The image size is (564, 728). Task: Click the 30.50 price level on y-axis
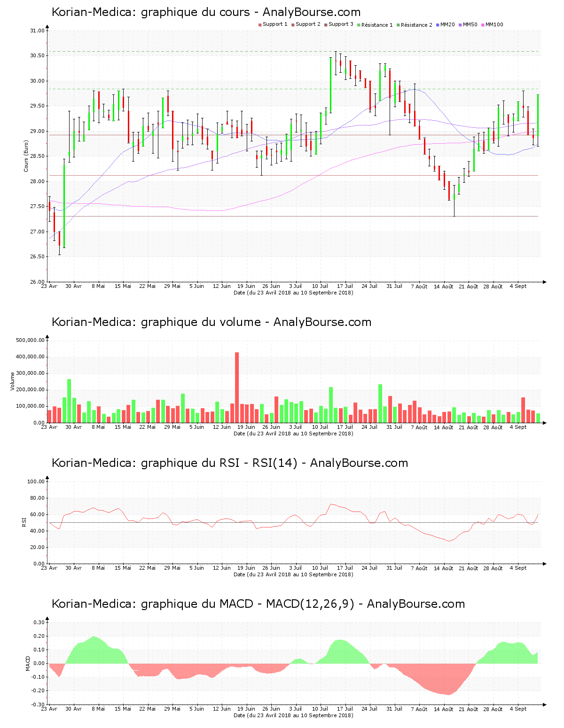tap(37, 55)
